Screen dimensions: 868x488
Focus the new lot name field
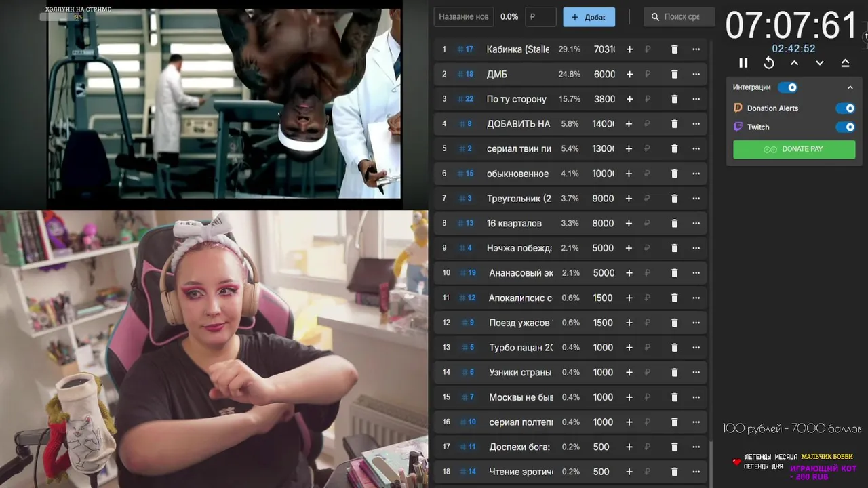[x=464, y=17]
